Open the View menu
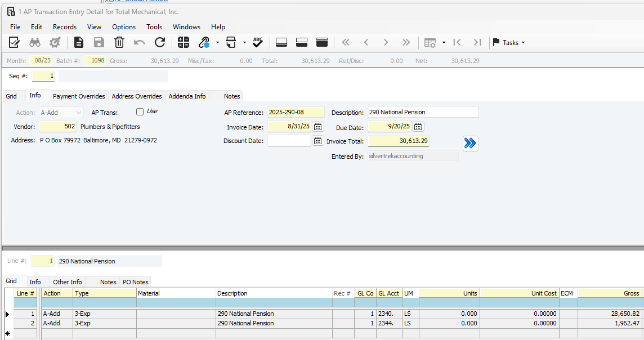Image resolution: width=644 pixels, height=340 pixels. [x=94, y=26]
